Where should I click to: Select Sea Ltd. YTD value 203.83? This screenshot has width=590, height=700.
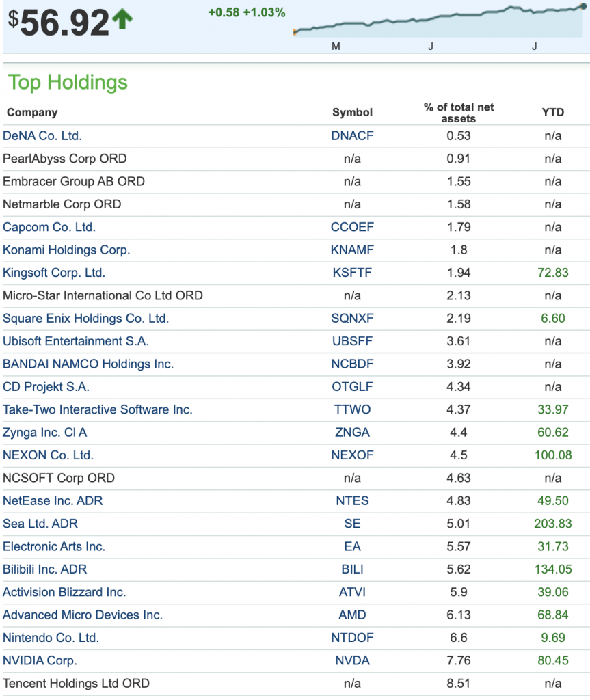[x=553, y=523]
